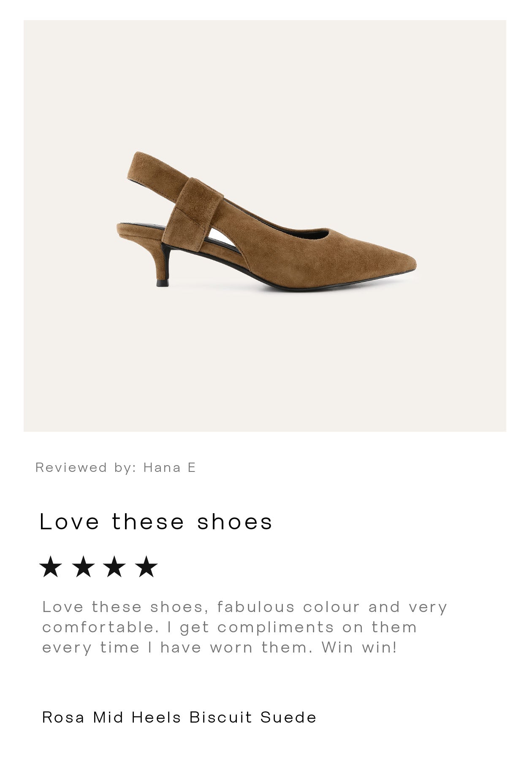Click the shoe's black kitten heel
The width and height of the screenshot is (532, 761).
(164, 266)
